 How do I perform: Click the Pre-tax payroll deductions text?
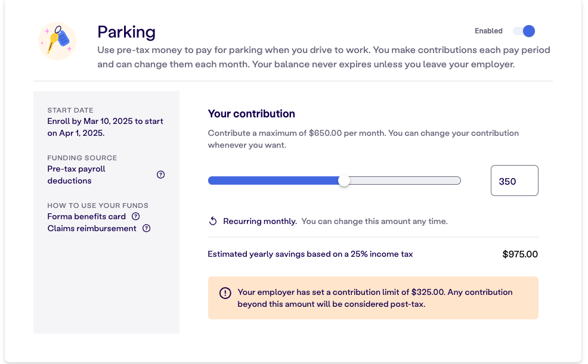tap(76, 175)
